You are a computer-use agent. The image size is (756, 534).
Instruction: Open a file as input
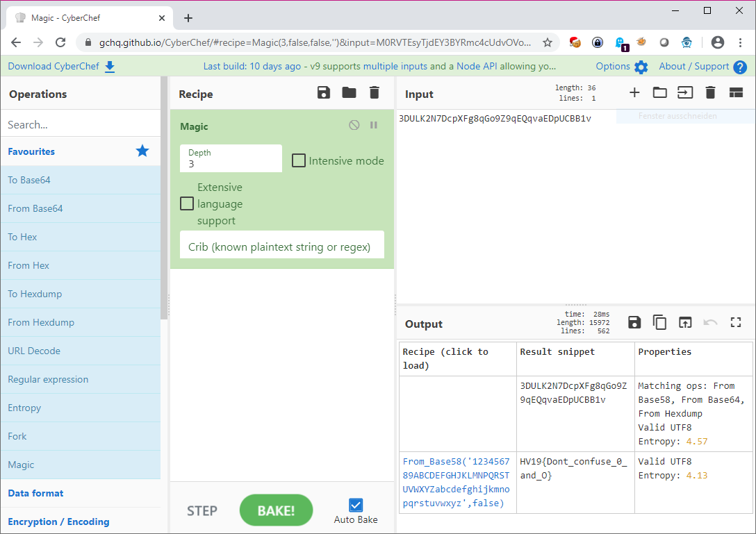tap(685, 92)
